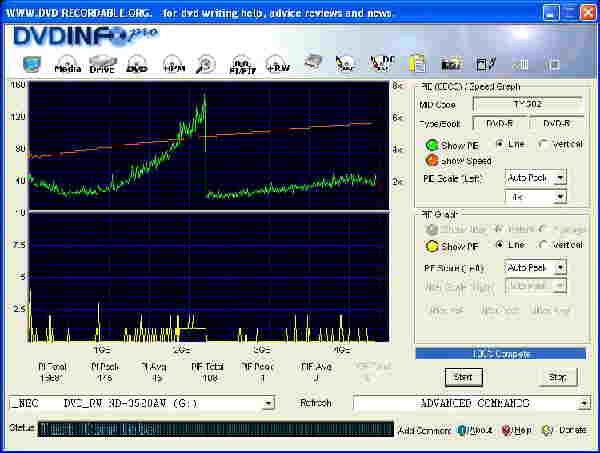Screen dimensions: 600x453
Task: Open Help
Action: pyautogui.click(x=516, y=430)
